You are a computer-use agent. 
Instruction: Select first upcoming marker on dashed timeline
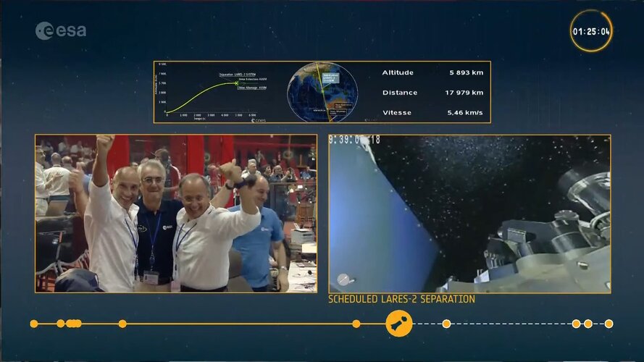446,324
